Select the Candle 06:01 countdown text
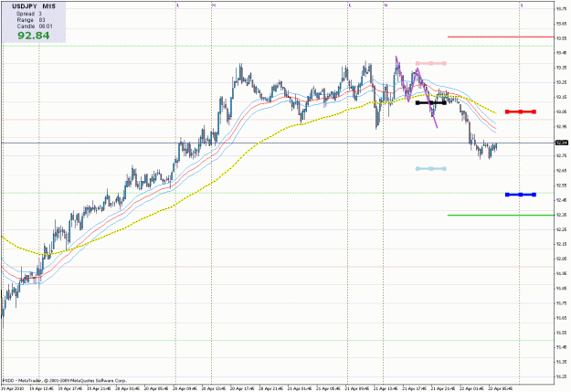This screenshot has height=392, width=571. 35,26
